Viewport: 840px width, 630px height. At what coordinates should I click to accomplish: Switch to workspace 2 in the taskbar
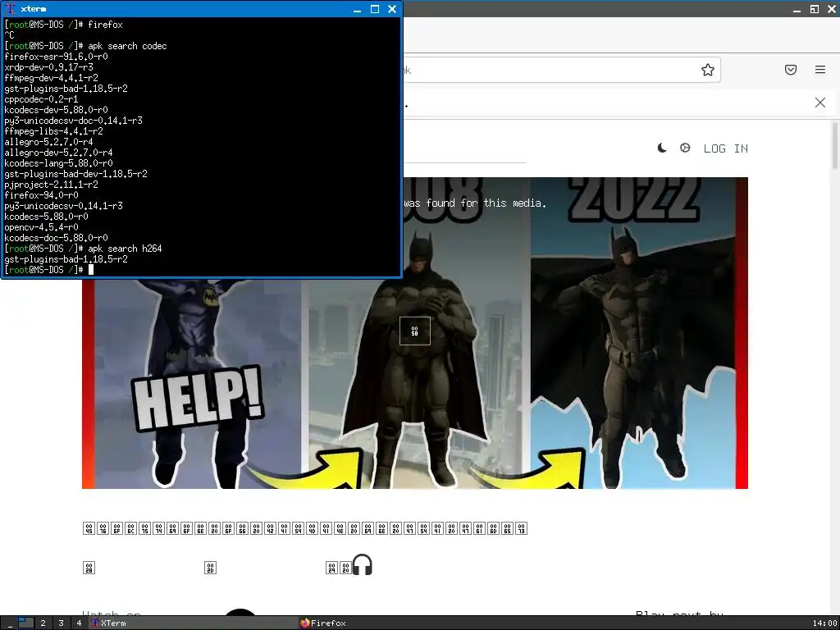click(x=43, y=623)
